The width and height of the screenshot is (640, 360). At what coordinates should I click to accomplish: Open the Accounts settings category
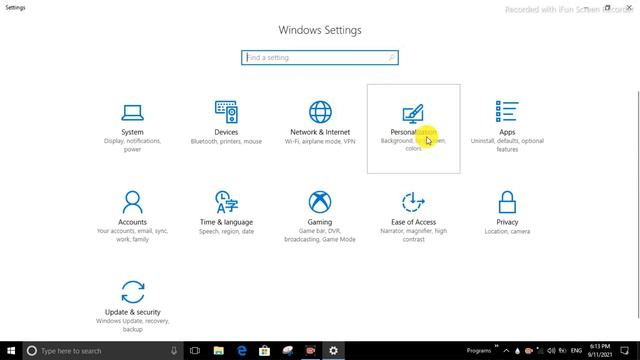(x=132, y=218)
